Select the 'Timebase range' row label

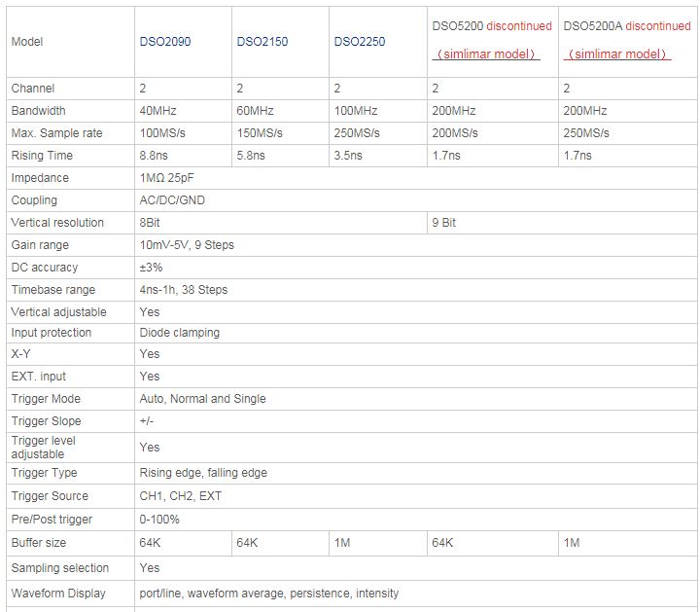(x=53, y=290)
